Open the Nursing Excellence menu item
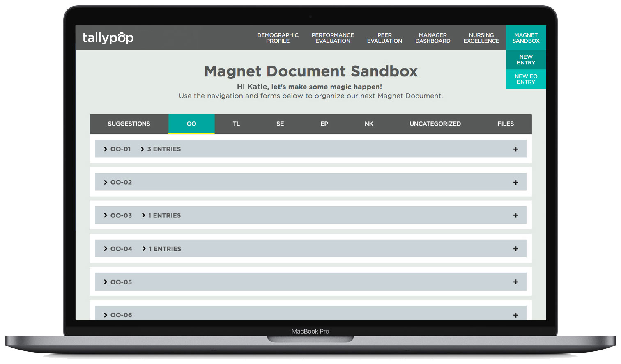Image resolution: width=621 pixels, height=364 pixels. click(481, 38)
